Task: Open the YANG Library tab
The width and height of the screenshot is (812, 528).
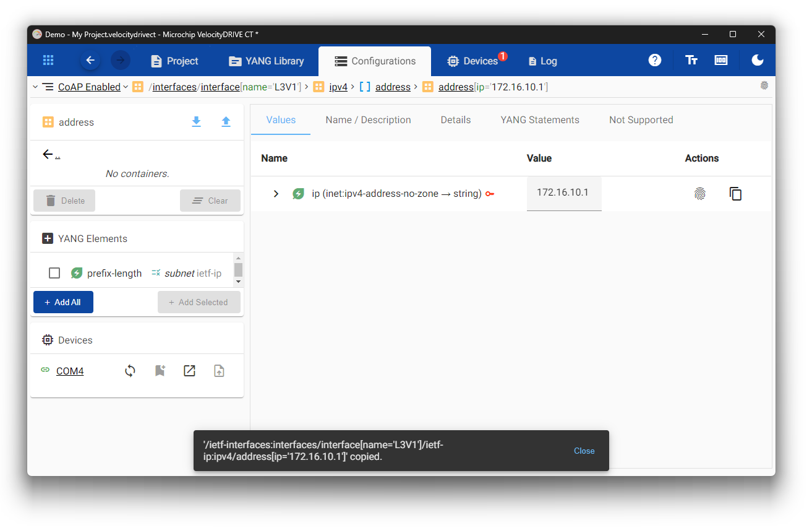Action: point(266,61)
